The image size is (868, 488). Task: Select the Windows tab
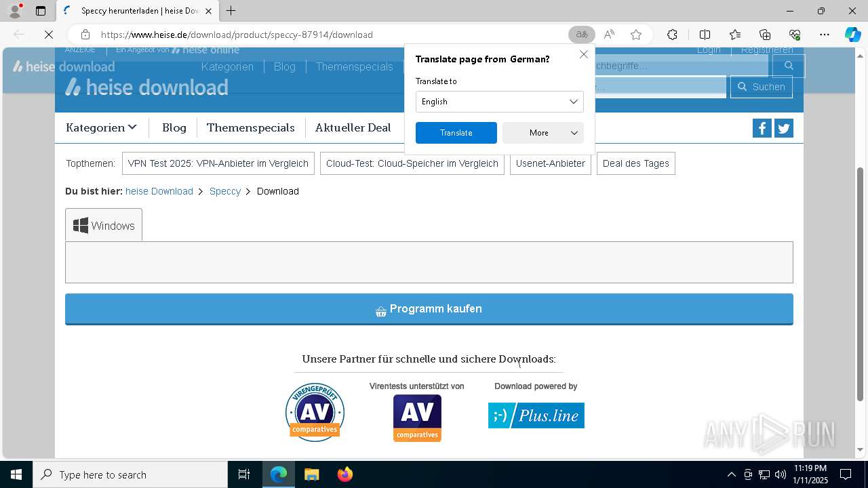click(x=104, y=225)
